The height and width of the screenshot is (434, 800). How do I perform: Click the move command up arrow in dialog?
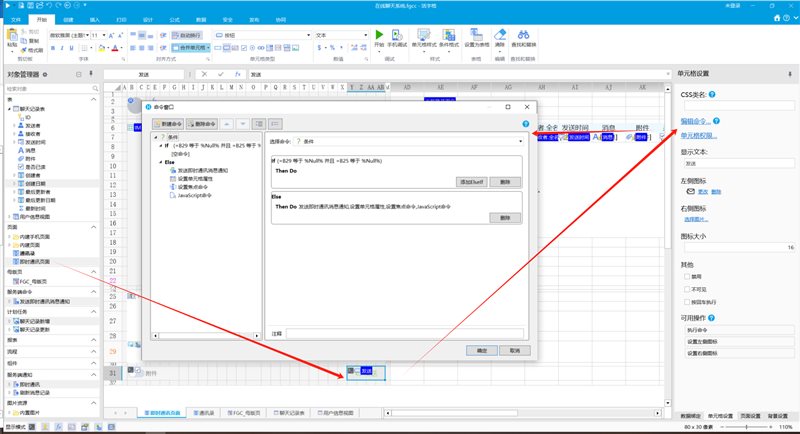tap(227, 124)
